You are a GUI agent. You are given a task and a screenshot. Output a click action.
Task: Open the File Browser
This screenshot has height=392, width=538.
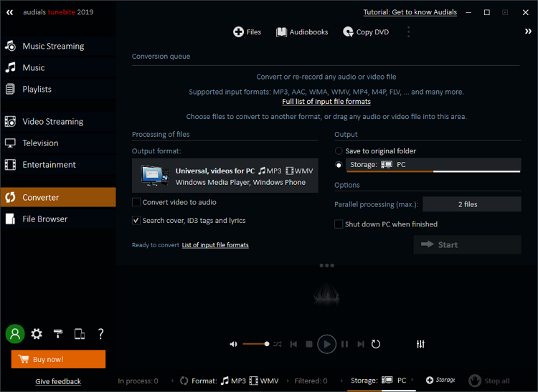[58, 219]
